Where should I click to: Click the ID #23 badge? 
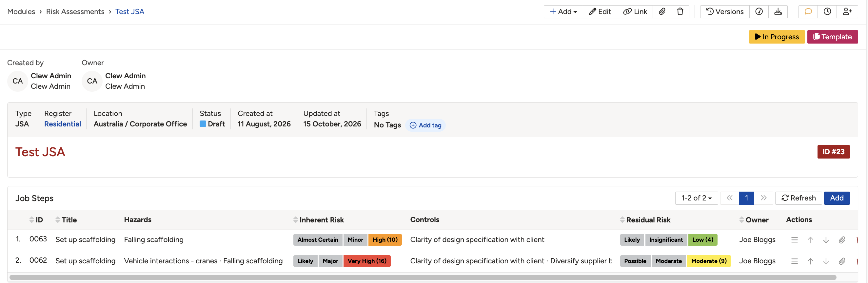833,152
